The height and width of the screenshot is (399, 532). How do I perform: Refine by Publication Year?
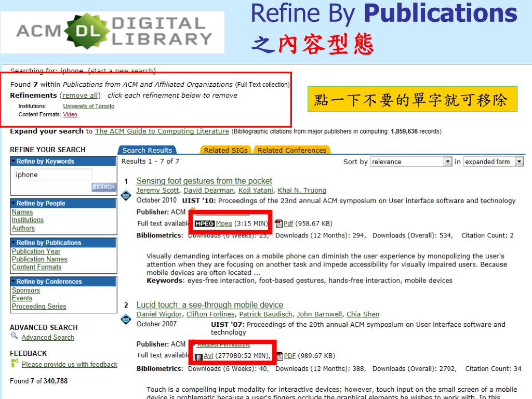(x=36, y=251)
